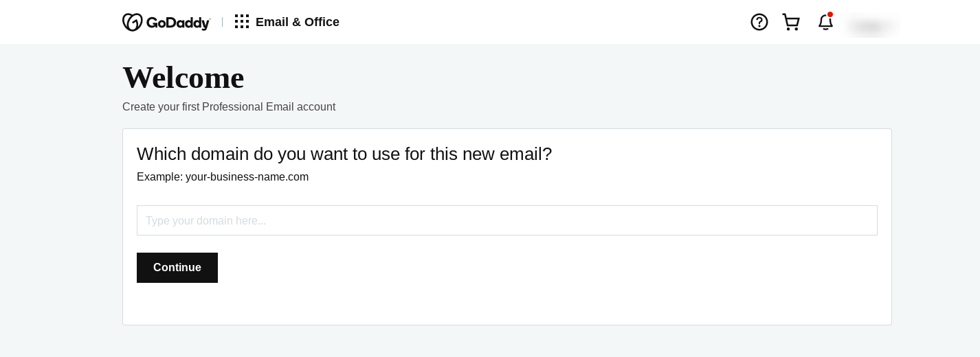Click the red notification badge dot
980x357 pixels.
pyautogui.click(x=830, y=14)
